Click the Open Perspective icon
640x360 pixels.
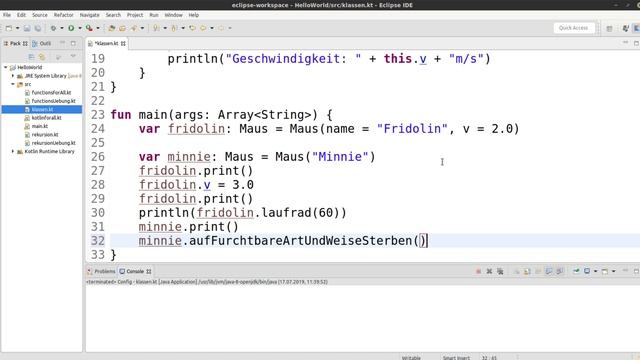click(x=609, y=28)
